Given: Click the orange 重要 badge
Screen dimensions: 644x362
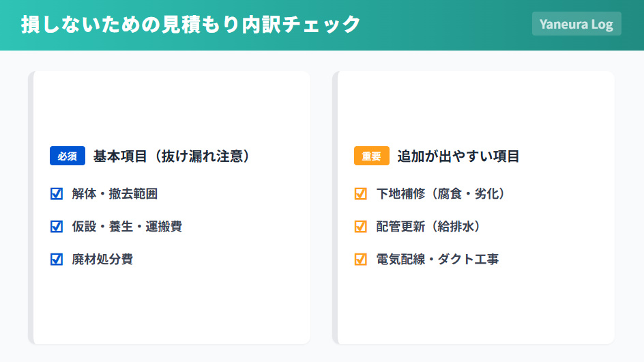Looking at the screenshot, I should tap(371, 156).
